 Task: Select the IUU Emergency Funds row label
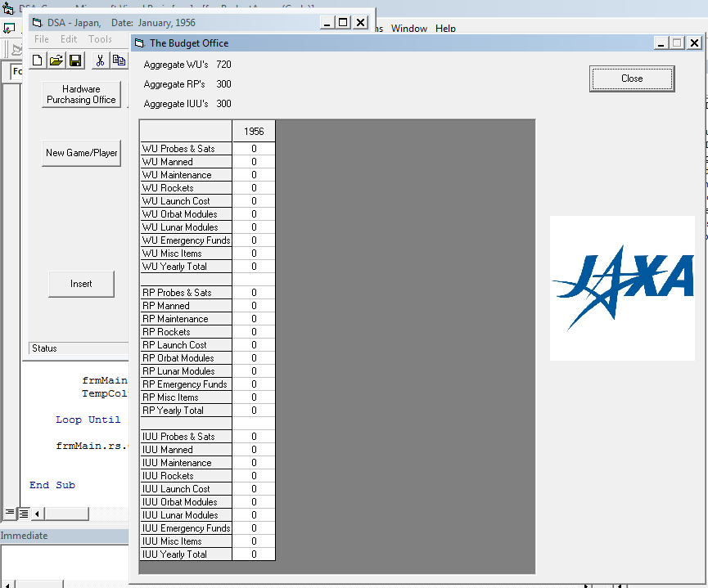click(x=186, y=528)
